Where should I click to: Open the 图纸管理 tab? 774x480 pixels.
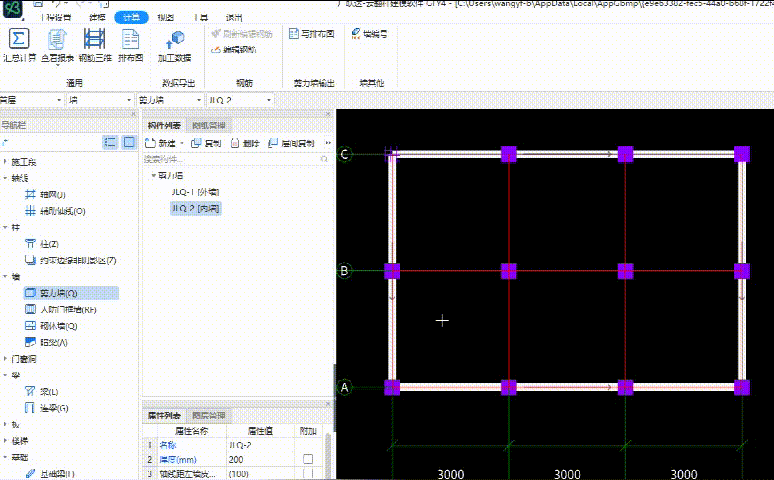pos(208,125)
